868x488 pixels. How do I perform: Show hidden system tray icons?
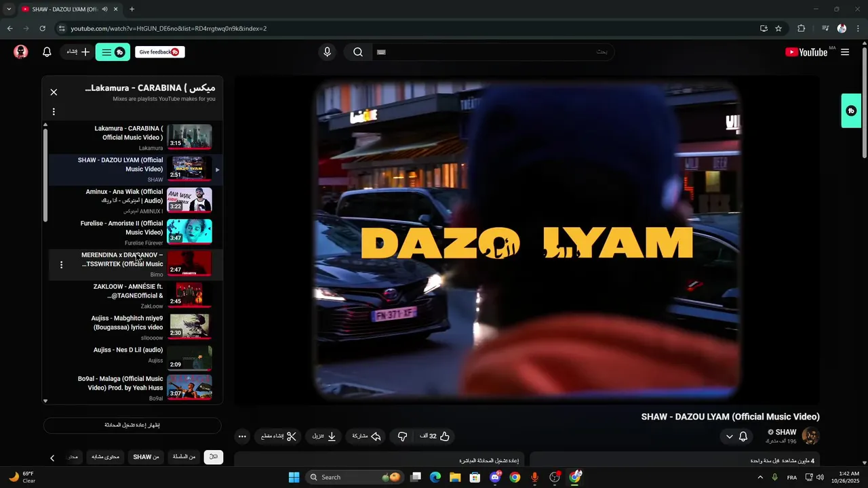pos(759,477)
